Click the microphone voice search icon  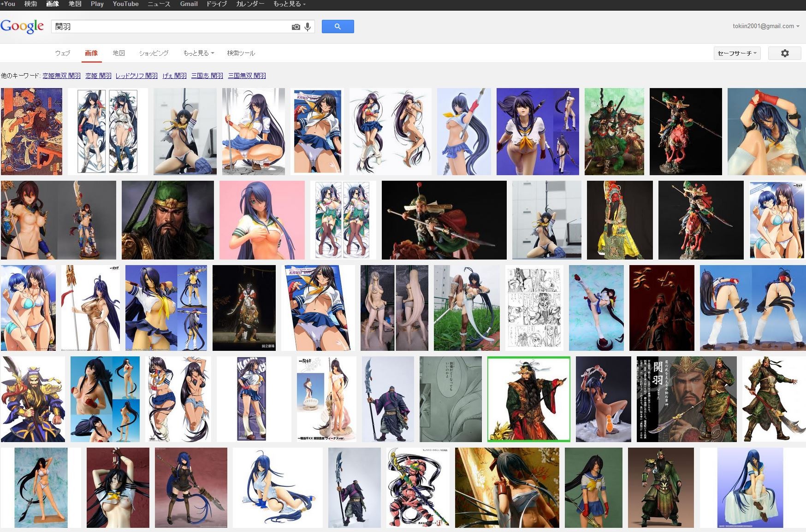308,27
